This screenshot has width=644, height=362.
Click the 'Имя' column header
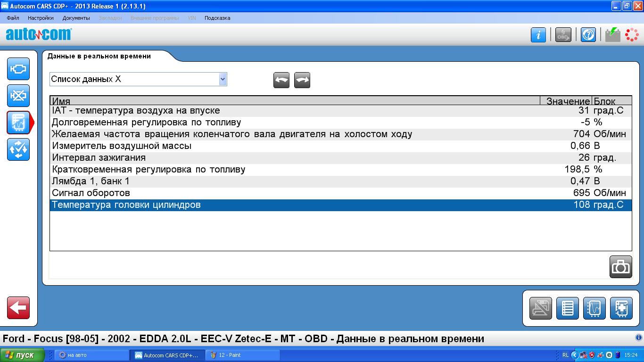[295, 101]
